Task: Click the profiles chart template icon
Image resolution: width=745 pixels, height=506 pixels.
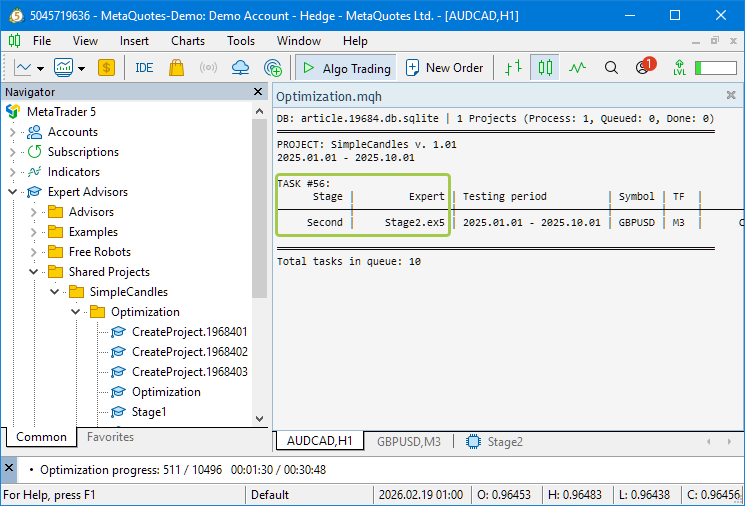Action: click(x=63, y=68)
